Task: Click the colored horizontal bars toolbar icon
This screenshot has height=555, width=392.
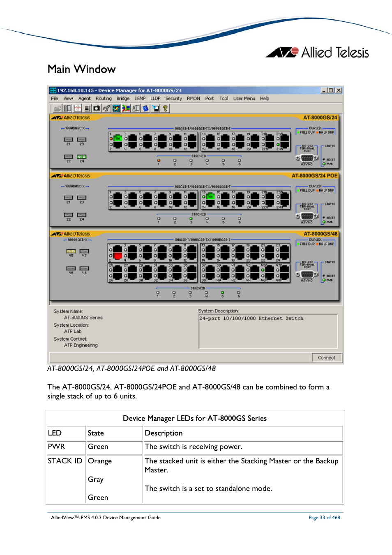Action: click(126, 108)
